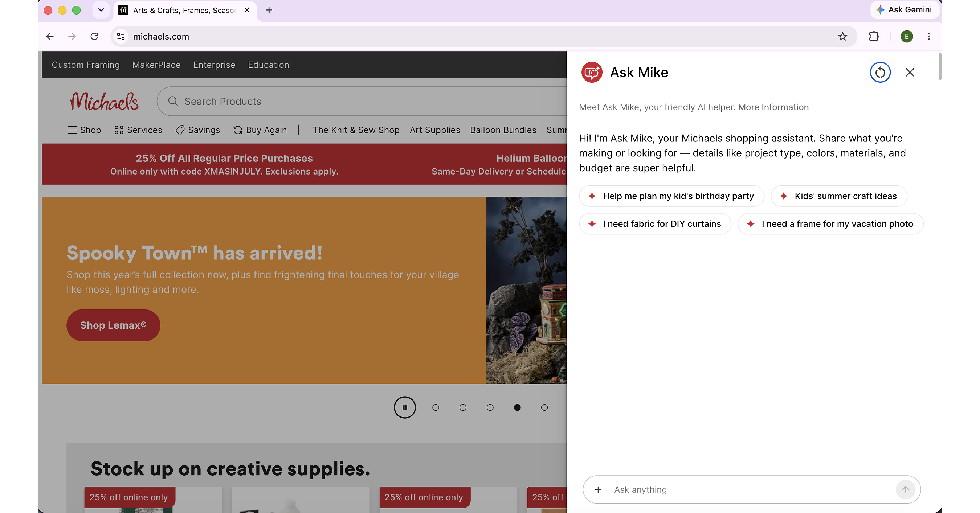Open the Savings menu
This screenshot has height=513, width=980.
[198, 130]
